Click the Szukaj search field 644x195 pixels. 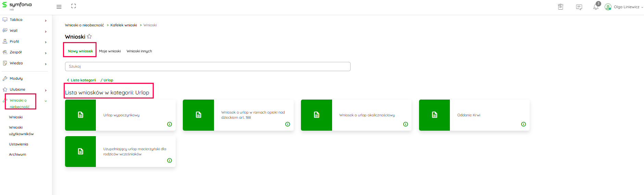pos(207,66)
